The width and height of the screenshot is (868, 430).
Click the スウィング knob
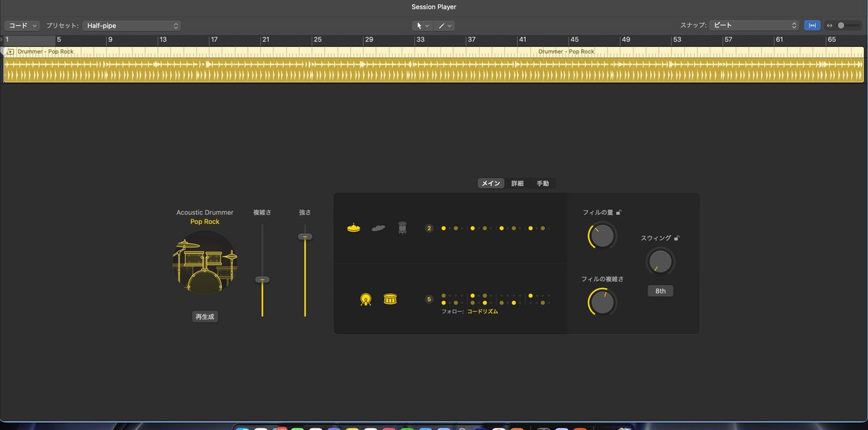660,261
